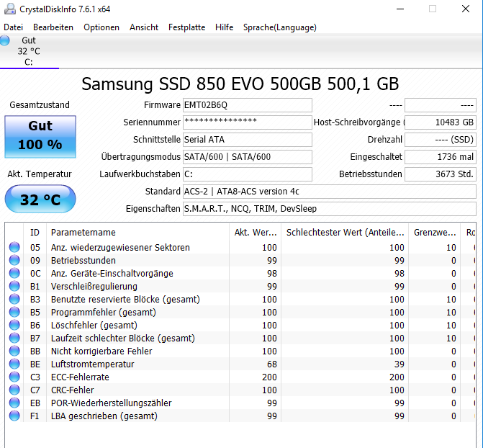
Task: Click the CrystalDiskInfo app icon in the title bar
Action: (x=10, y=9)
